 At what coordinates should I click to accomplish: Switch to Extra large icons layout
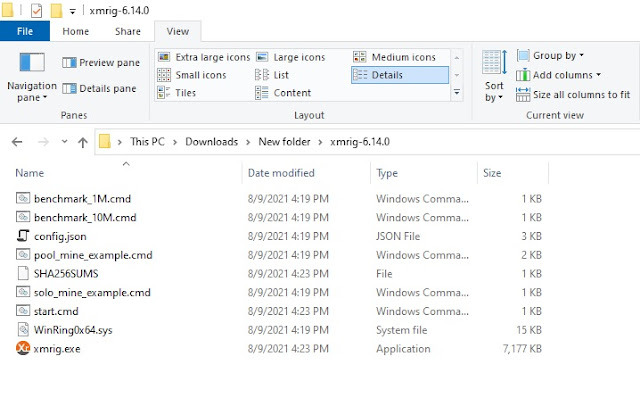[x=204, y=57]
